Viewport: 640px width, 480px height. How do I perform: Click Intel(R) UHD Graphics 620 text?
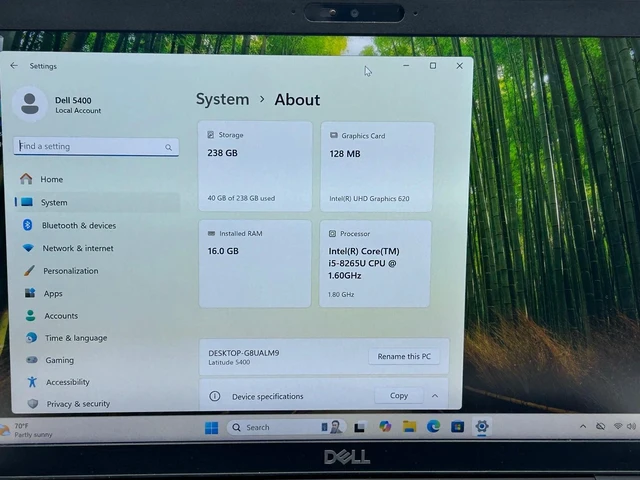point(369,199)
